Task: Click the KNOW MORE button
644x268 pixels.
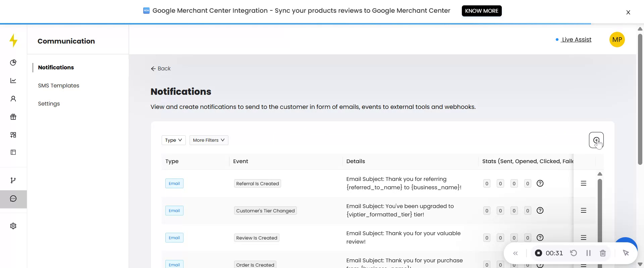Action: pos(482,11)
